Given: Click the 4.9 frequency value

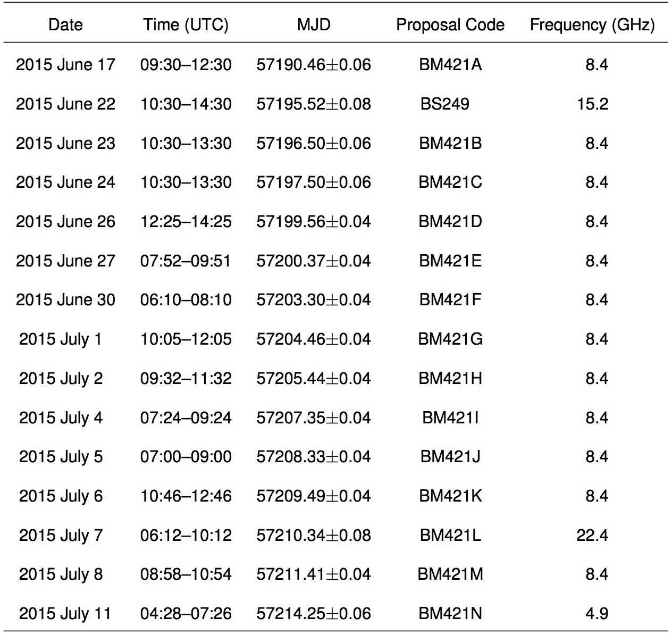Looking at the screenshot, I should pos(597,614).
